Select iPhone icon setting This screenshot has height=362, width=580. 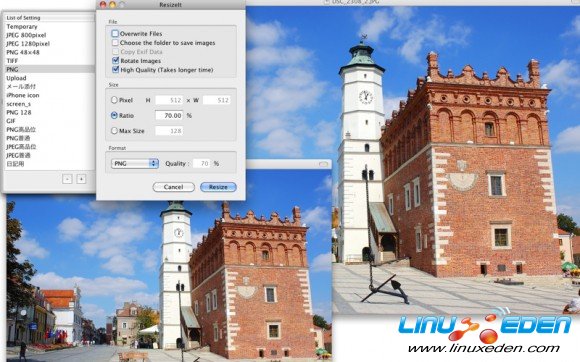50,95
